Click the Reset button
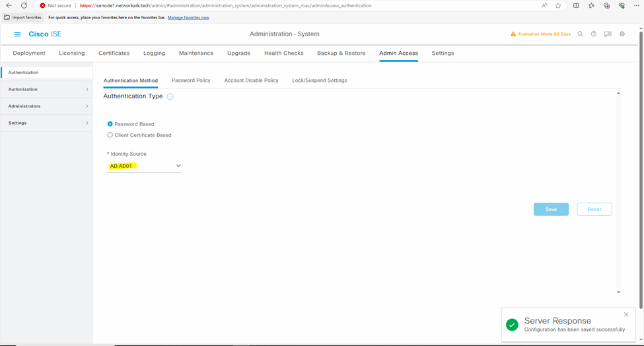This screenshot has height=346, width=644. pyautogui.click(x=594, y=209)
